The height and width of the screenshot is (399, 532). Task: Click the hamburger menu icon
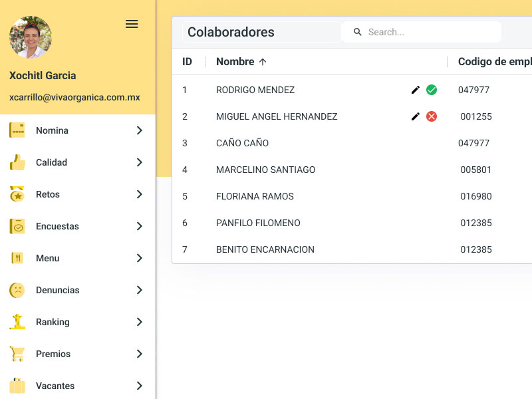tap(132, 24)
